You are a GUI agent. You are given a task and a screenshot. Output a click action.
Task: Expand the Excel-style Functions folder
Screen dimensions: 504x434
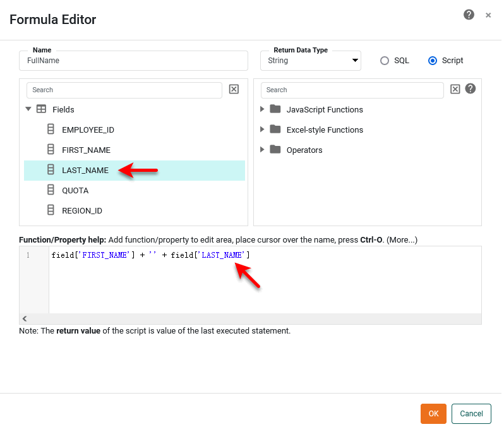tap(263, 130)
